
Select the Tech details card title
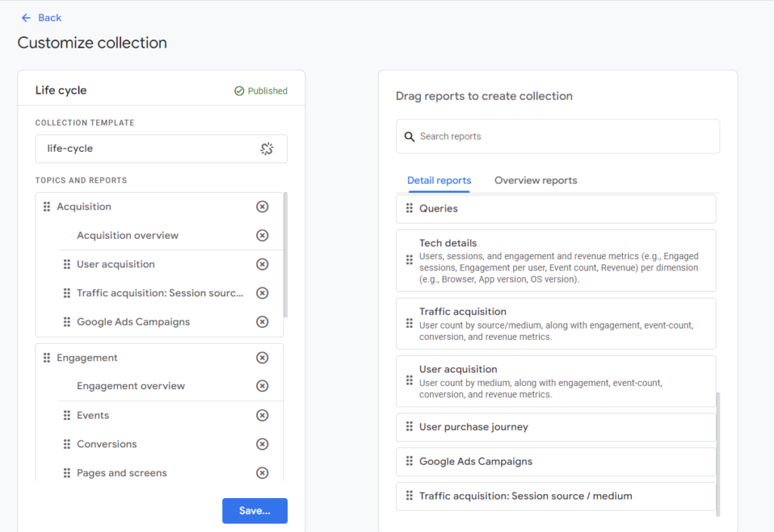447,243
